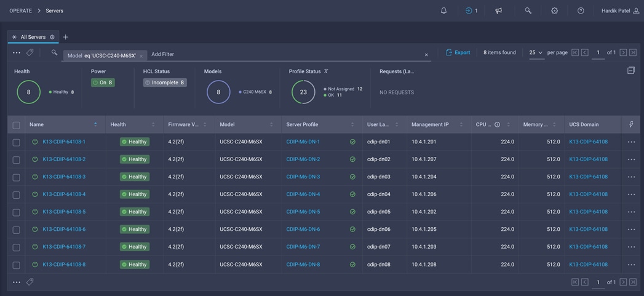Open the announcements megaphone icon
Viewport: 644px width, 296px height.
point(499,10)
